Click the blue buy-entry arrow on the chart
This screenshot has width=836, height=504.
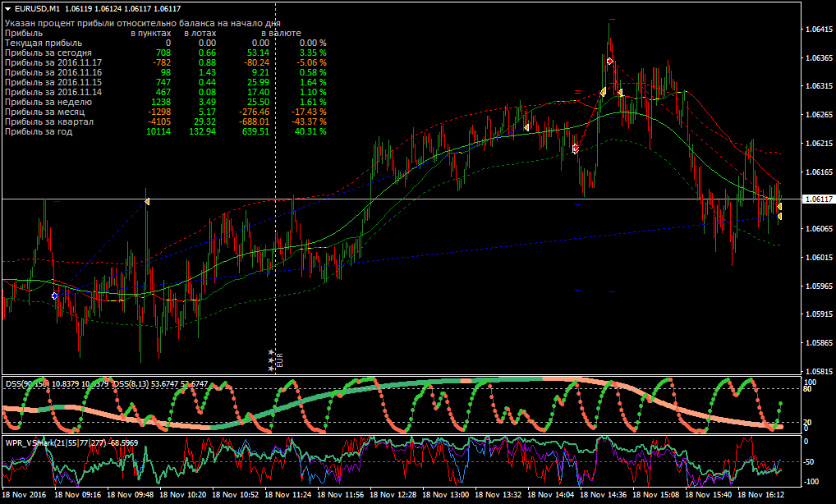point(55,296)
